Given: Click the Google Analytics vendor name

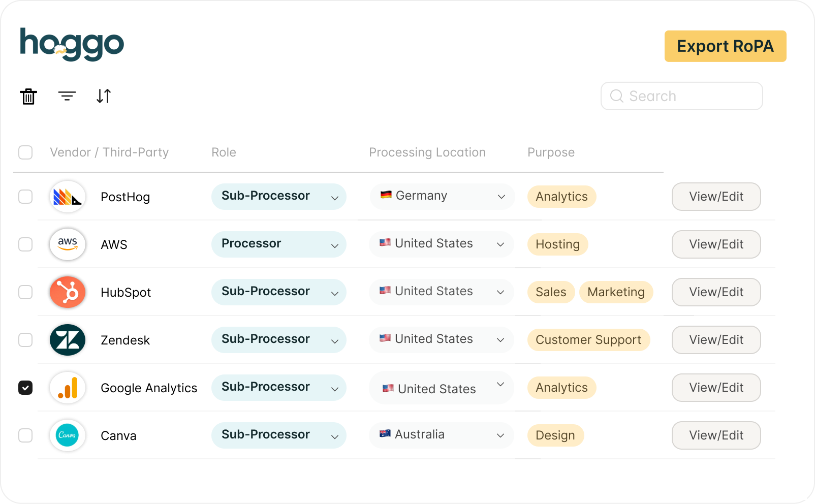Looking at the screenshot, I should point(149,388).
